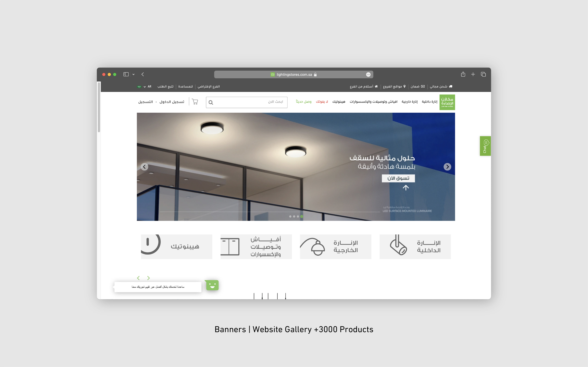Click the search magnifier icon
The height and width of the screenshot is (367, 588).
[211, 102]
